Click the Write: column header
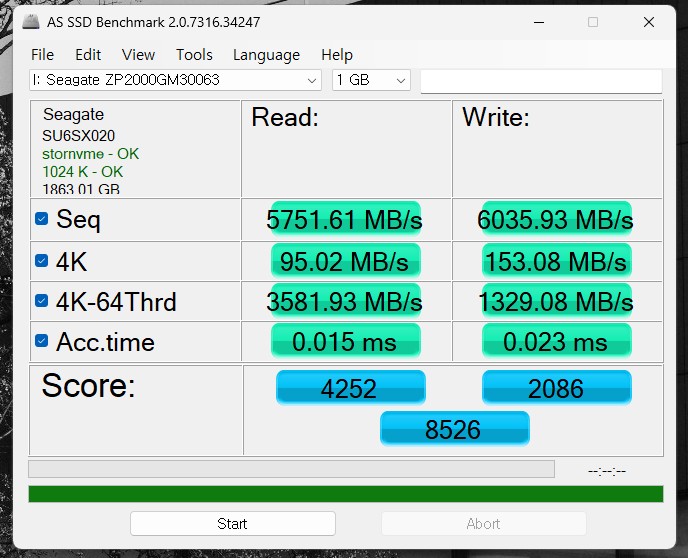The image size is (688, 558). tap(496, 117)
